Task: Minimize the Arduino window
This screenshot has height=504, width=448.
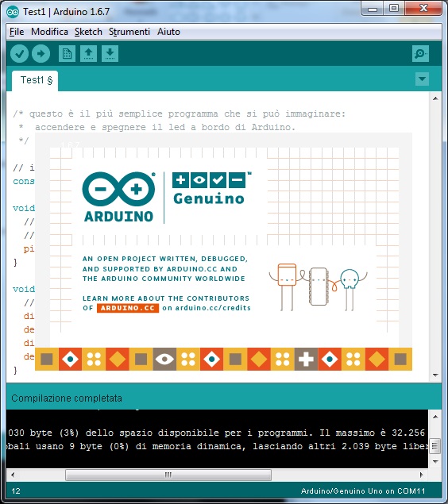Action: (373, 9)
